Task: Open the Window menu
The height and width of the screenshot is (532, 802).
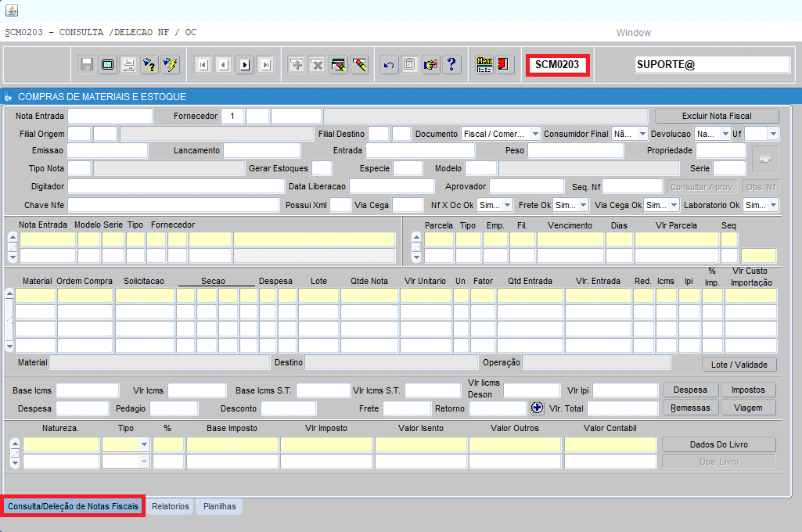Action: 633,32
